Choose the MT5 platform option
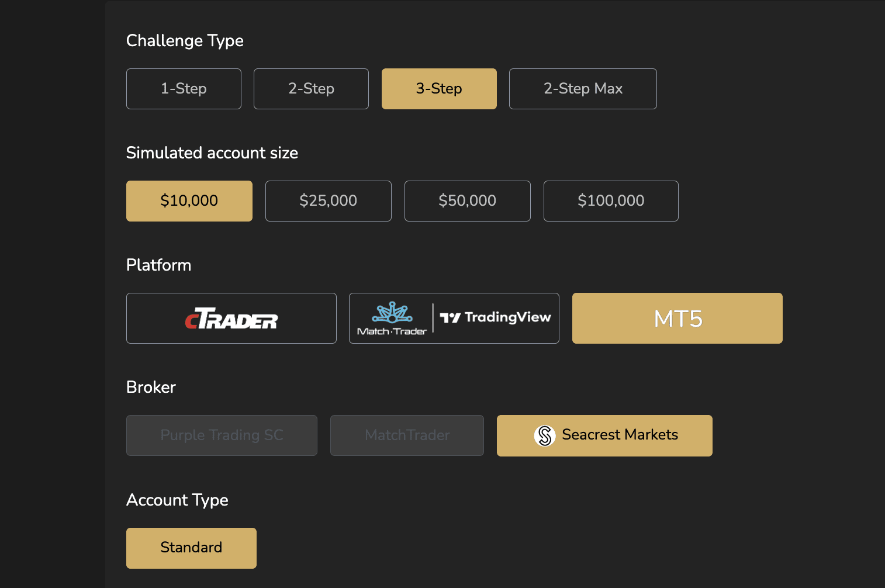Image resolution: width=885 pixels, height=588 pixels. [x=677, y=319]
